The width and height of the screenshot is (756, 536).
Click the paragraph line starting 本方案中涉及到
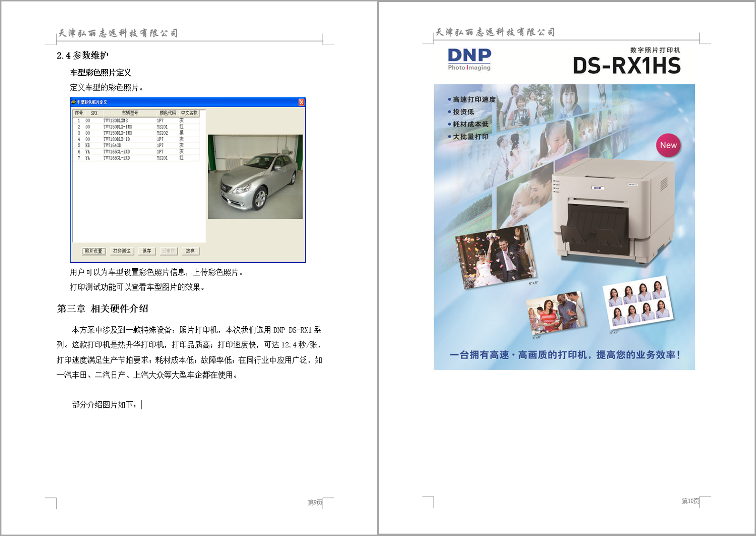(196, 330)
